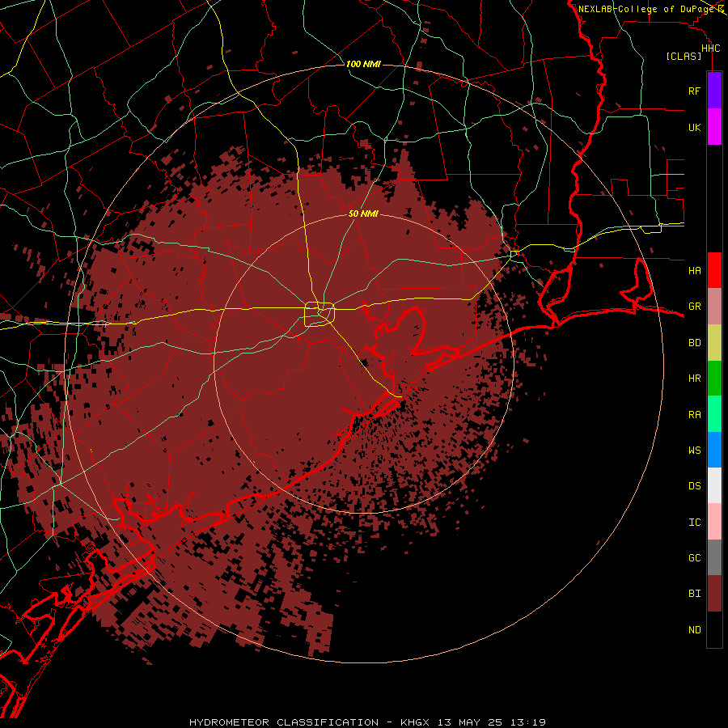Click the green HR legend swatch
728x728 pixels.
click(714, 378)
